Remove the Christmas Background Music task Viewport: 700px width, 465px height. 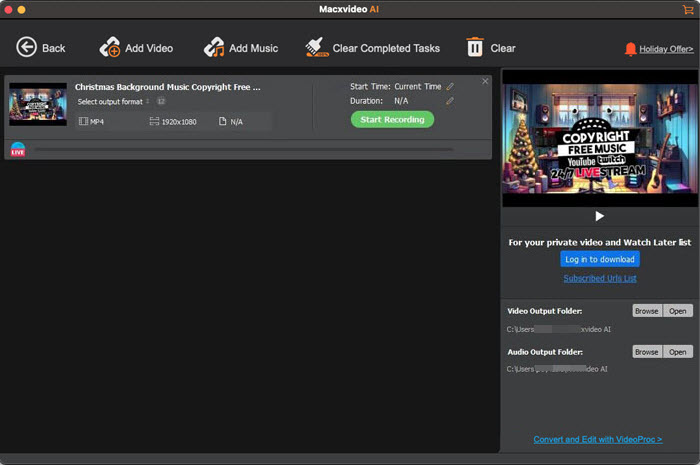[485, 81]
